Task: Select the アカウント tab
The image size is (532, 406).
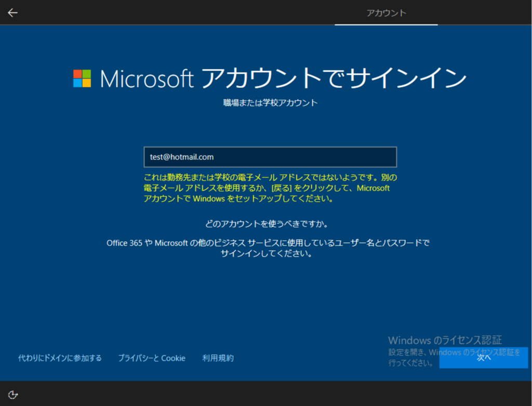Action: (386, 13)
